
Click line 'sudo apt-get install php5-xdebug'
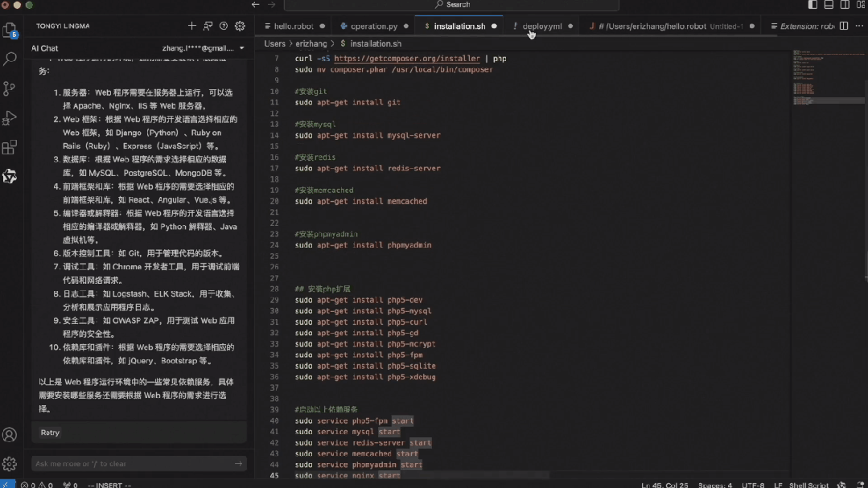pyautogui.click(x=365, y=377)
